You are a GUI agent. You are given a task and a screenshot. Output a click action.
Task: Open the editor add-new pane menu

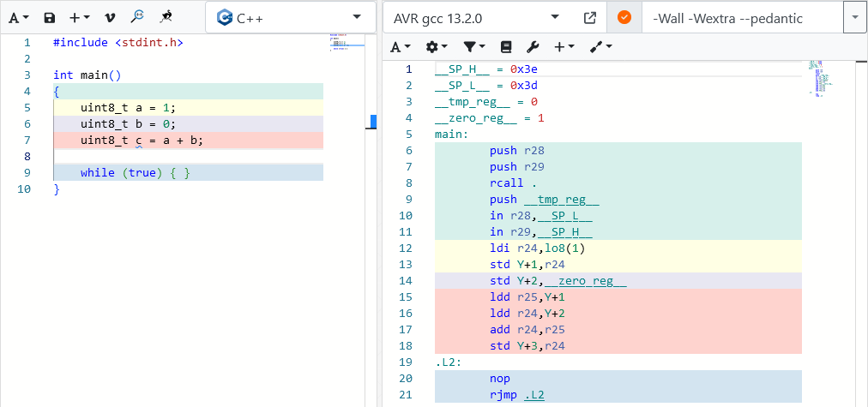(79, 17)
